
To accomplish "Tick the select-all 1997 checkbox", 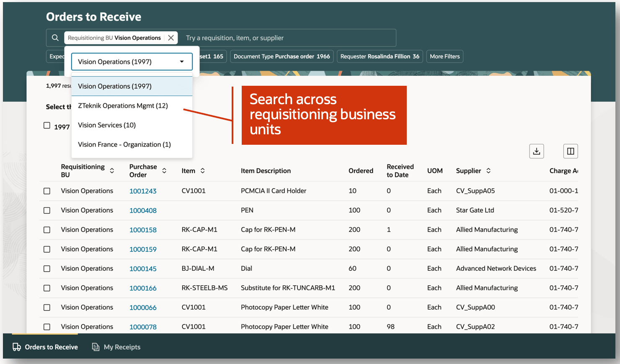I will coord(47,126).
